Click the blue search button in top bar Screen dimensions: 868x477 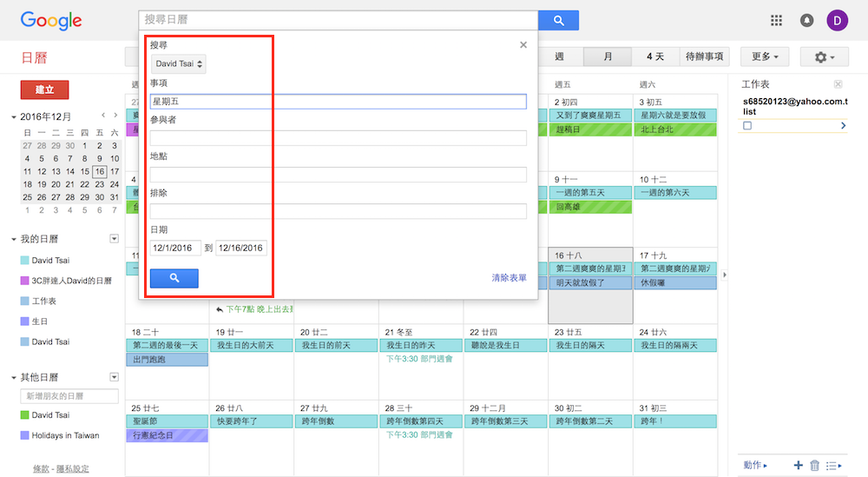tap(558, 20)
